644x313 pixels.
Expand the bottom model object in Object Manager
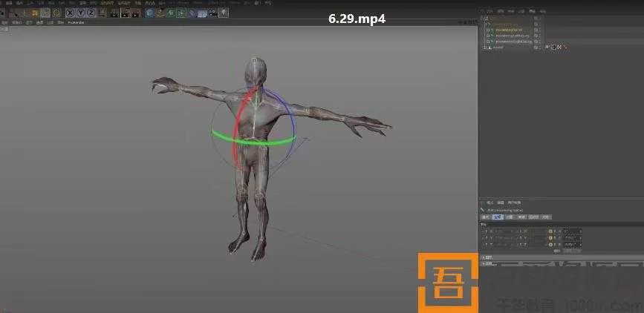(484, 47)
